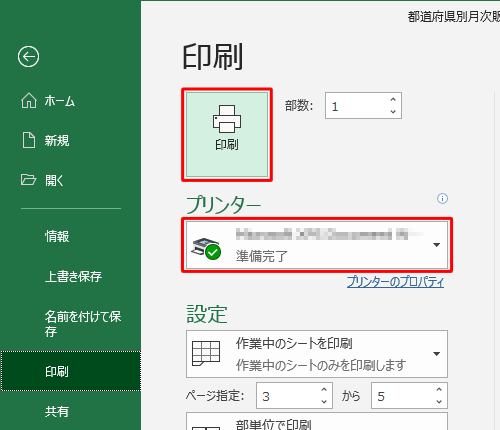The width and height of the screenshot is (500, 430).
Task: Click the 部数 copies input field
Action: (363, 106)
